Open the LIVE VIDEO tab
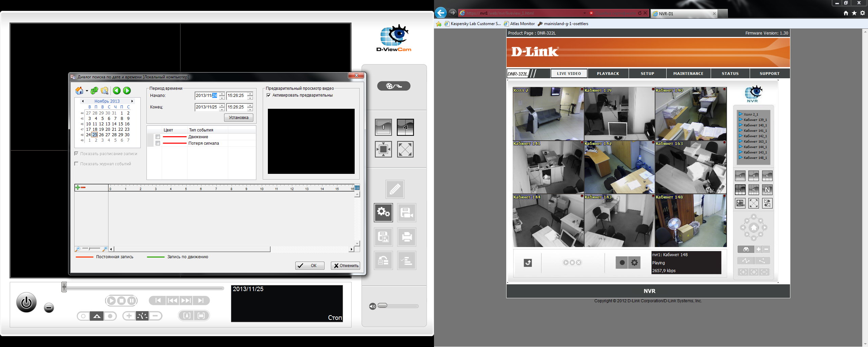This screenshot has width=868, height=347. (x=569, y=74)
